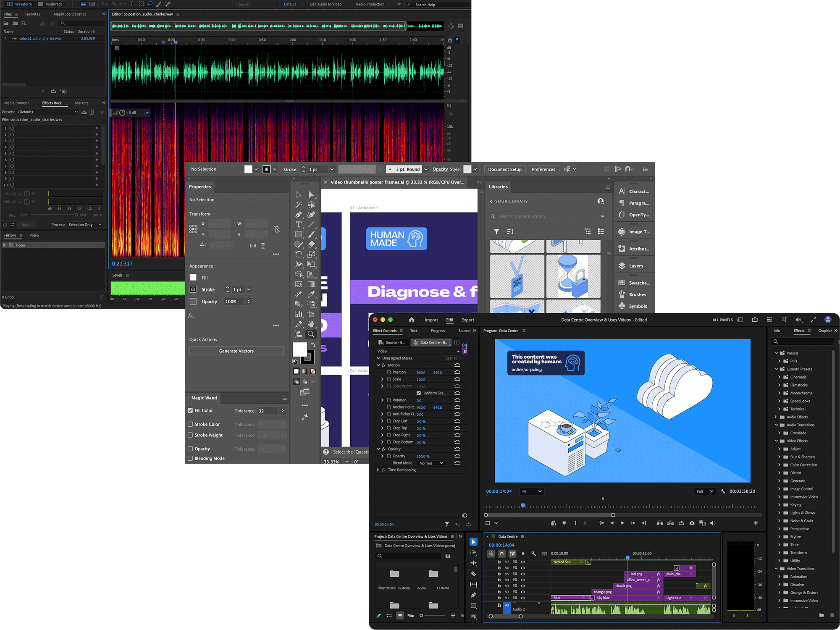Click the filter icon in Libraries panel
The width and height of the screenshot is (840, 630).
click(x=496, y=231)
